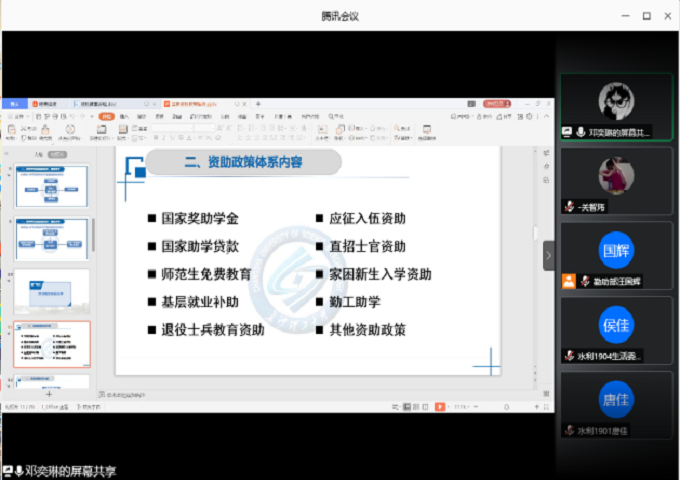Click the muted microphone icon for 关智玮

tap(568, 207)
